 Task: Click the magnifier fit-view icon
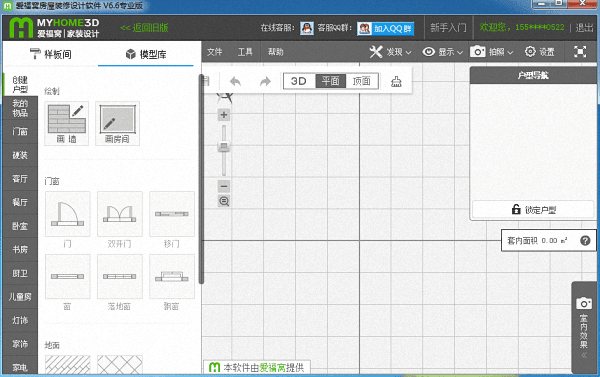[x=224, y=201]
